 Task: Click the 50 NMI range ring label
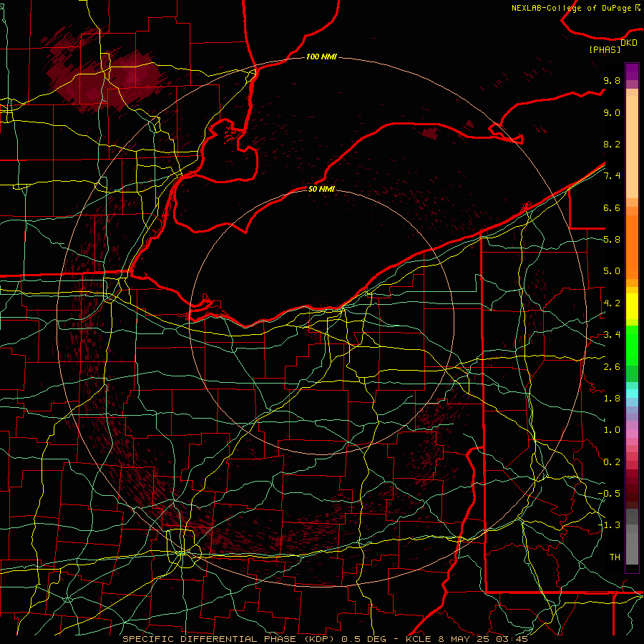[321, 189]
